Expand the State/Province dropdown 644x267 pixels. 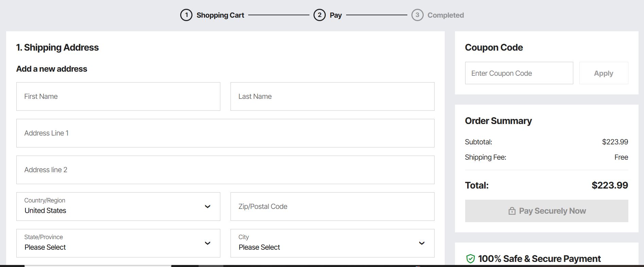[118, 243]
